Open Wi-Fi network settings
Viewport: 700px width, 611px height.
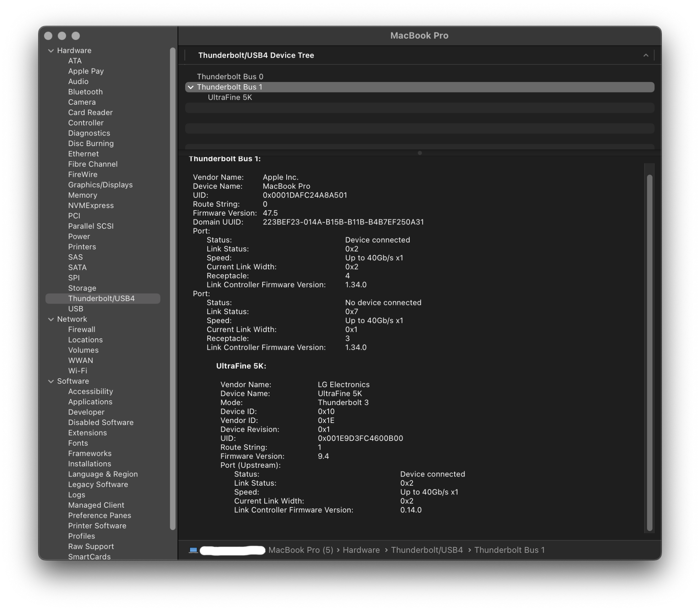click(x=78, y=371)
